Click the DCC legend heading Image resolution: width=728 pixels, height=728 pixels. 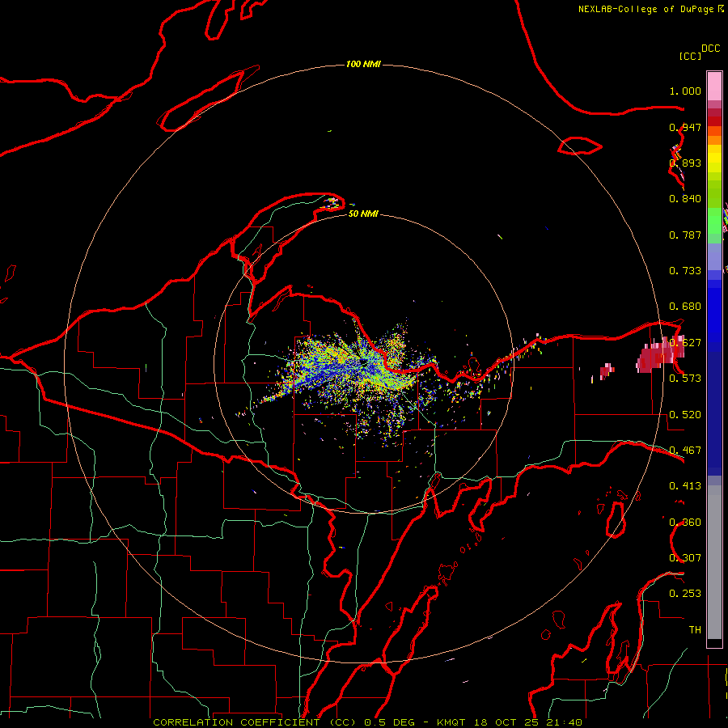(x=711, y=49)
